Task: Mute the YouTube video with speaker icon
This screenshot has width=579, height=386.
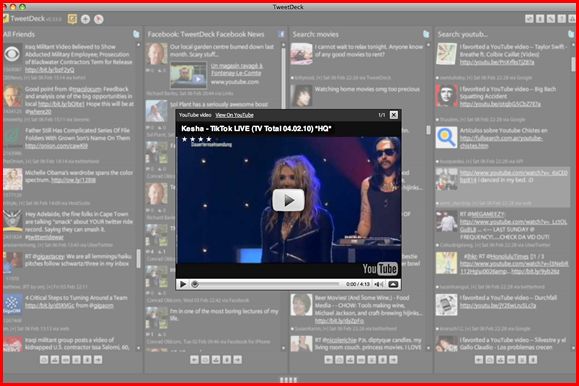Action: 378,284
